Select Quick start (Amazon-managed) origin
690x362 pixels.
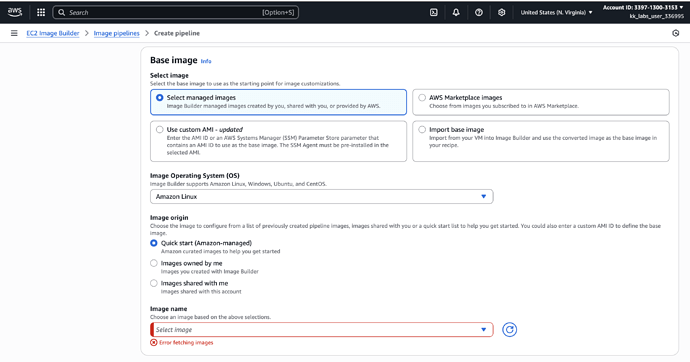[154, 243]
